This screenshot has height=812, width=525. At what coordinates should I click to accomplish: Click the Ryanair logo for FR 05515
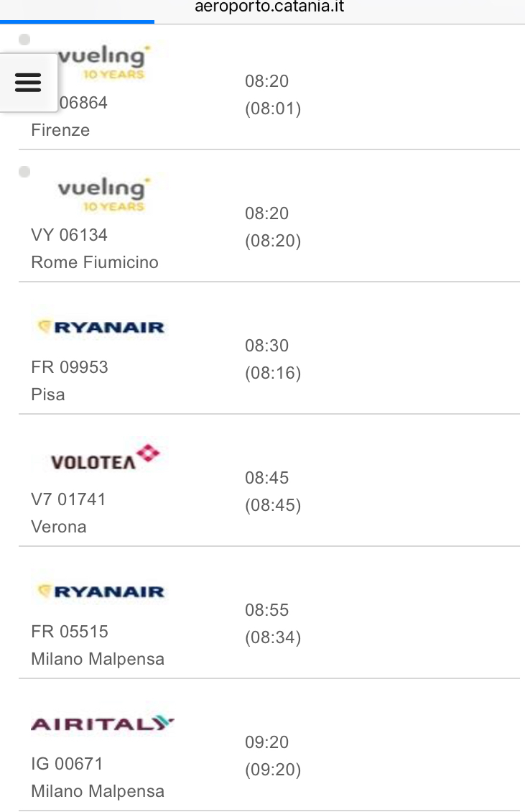tap(101, 591)
